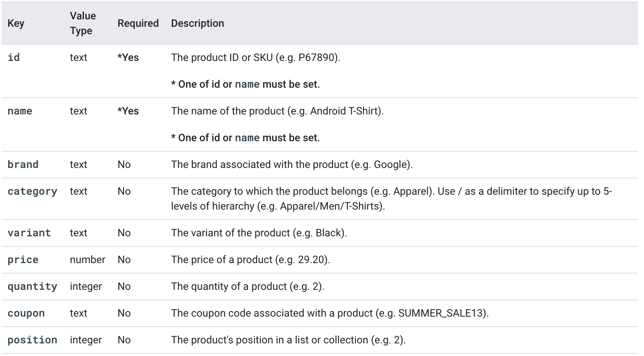Screen dimensions: 644x356
Task: Click "The quantity of a product (e.g. 2)."
Action: point(248,287)
